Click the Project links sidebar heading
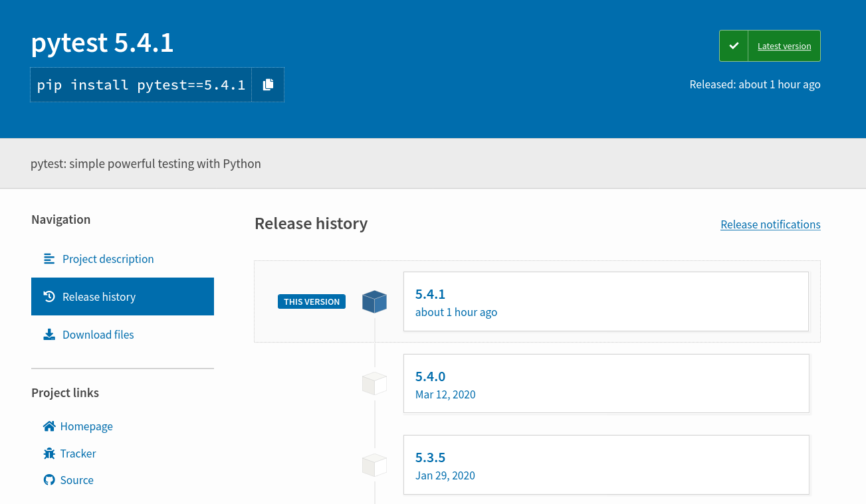The image size is (866, 504). 65,393
